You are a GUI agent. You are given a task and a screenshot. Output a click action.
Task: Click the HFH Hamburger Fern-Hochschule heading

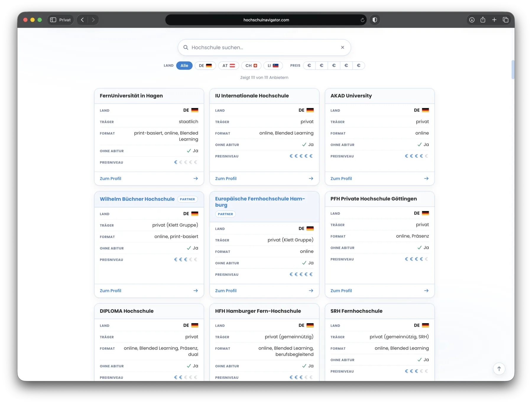258,311
